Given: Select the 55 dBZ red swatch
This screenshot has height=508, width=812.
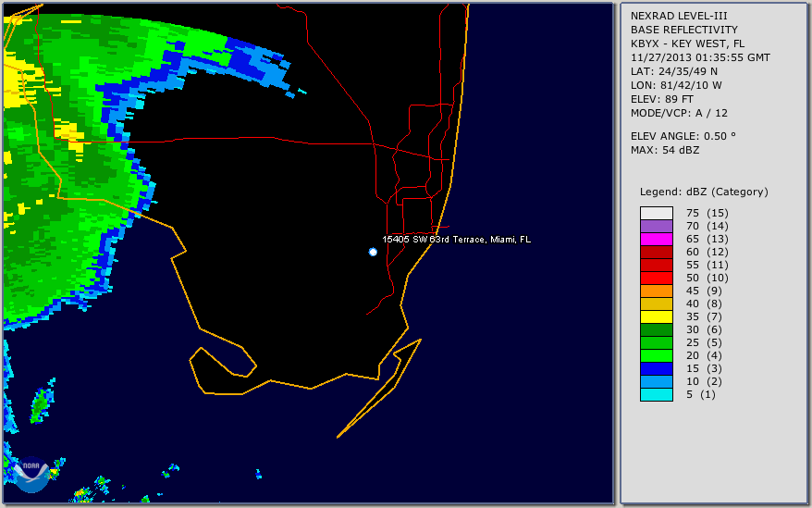Looking at the screenshot, I should 656,265.
